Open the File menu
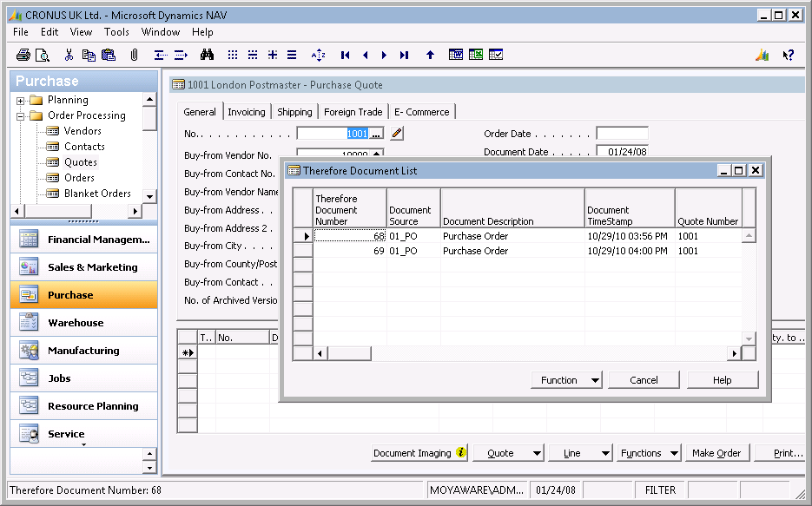Viewport: 812px width, 506px height. 21,32
